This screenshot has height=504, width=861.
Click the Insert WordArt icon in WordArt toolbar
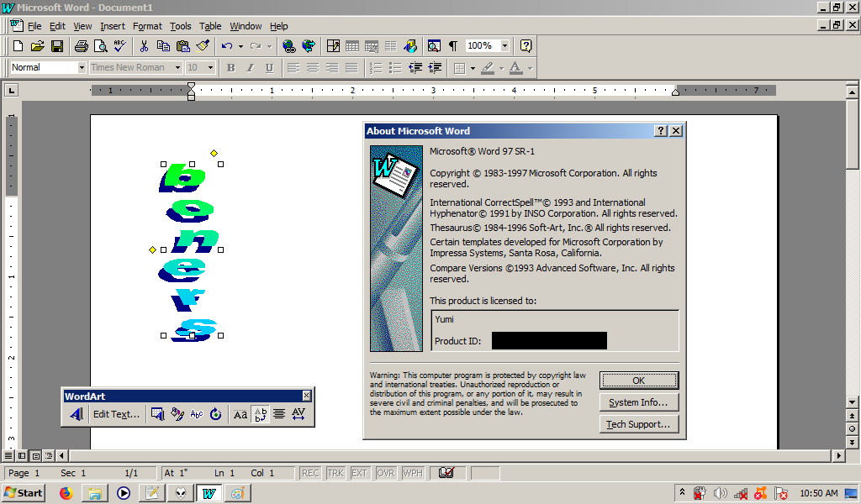point(77,414)
